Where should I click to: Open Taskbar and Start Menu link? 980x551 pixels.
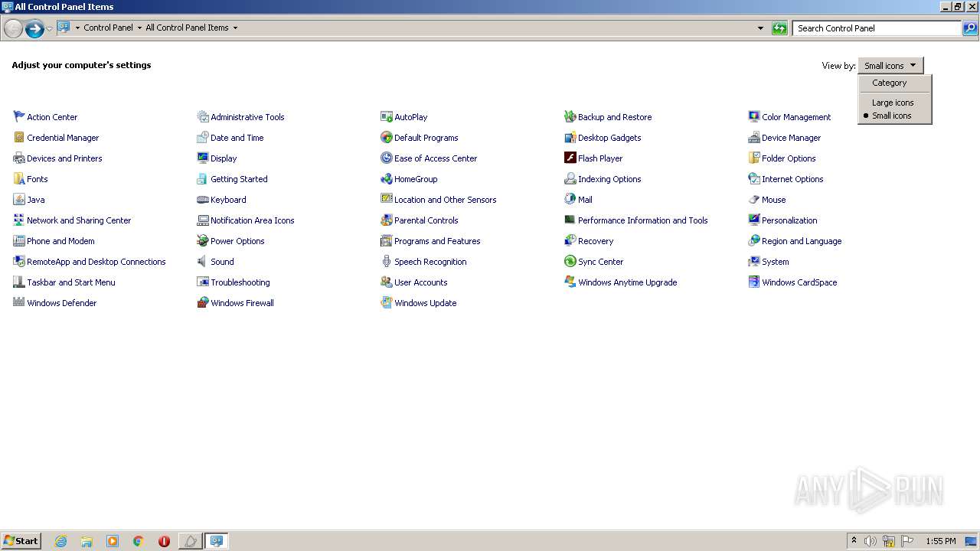(71, 282)
